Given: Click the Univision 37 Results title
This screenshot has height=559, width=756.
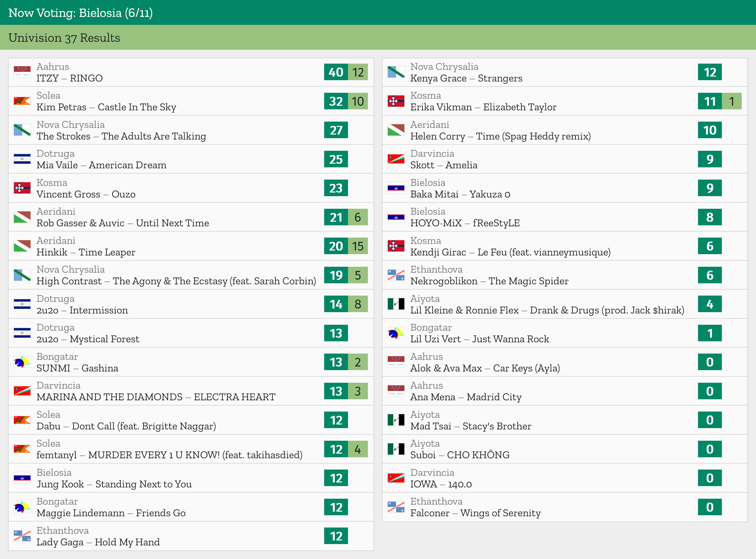Looking at the screenshot, I should (64, 37).
